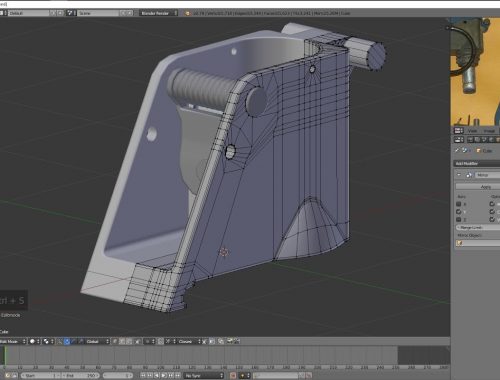
Task: Toggle limit selection to visible
Action: point(137,341)
